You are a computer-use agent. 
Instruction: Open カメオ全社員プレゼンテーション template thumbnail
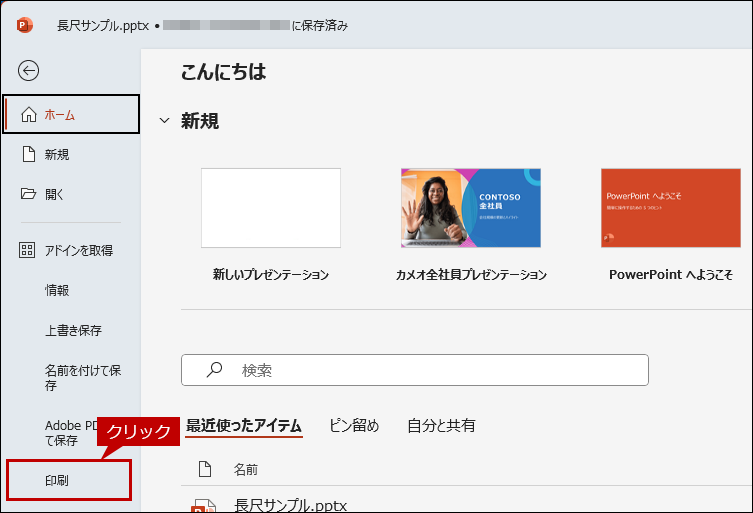coord(470,208)
